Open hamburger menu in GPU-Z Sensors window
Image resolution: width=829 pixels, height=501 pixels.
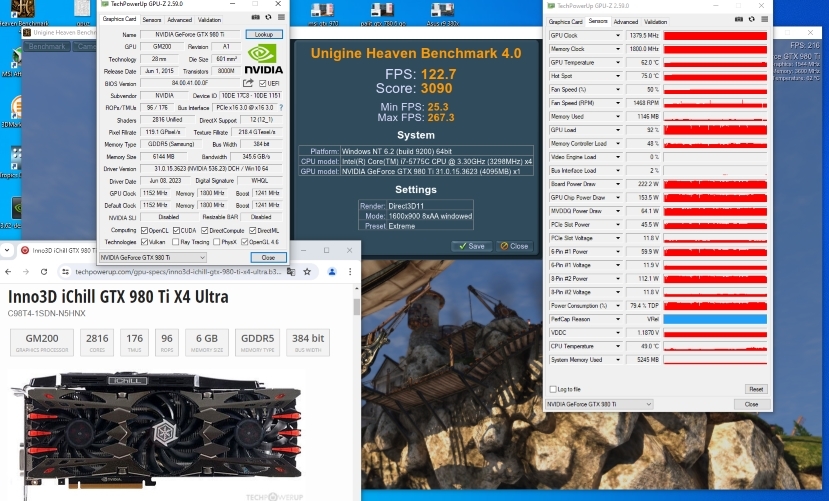point(764,20)
